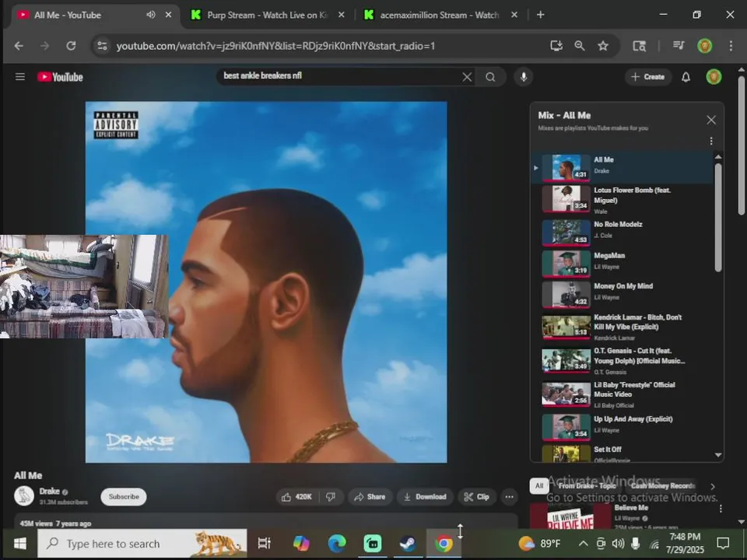Viewport: 747px width, 560px height.
Task: Open Chrome profile avatar
Action: point(705,46)
